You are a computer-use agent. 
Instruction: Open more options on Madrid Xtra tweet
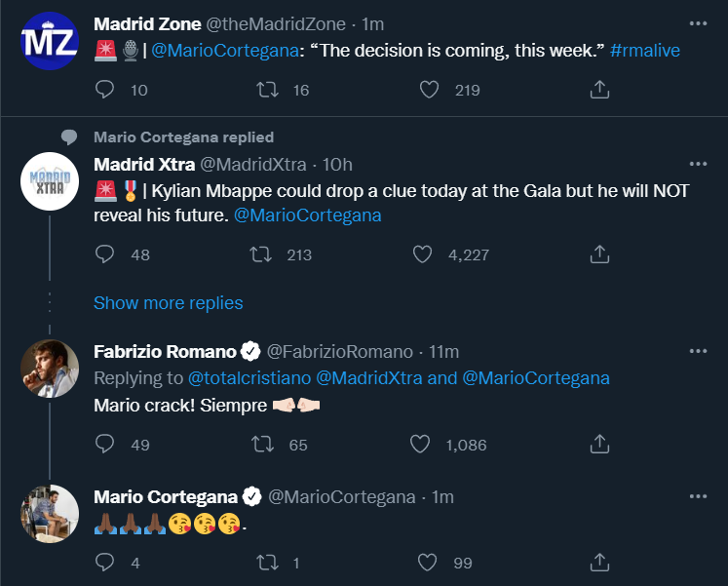coord(698,164)
